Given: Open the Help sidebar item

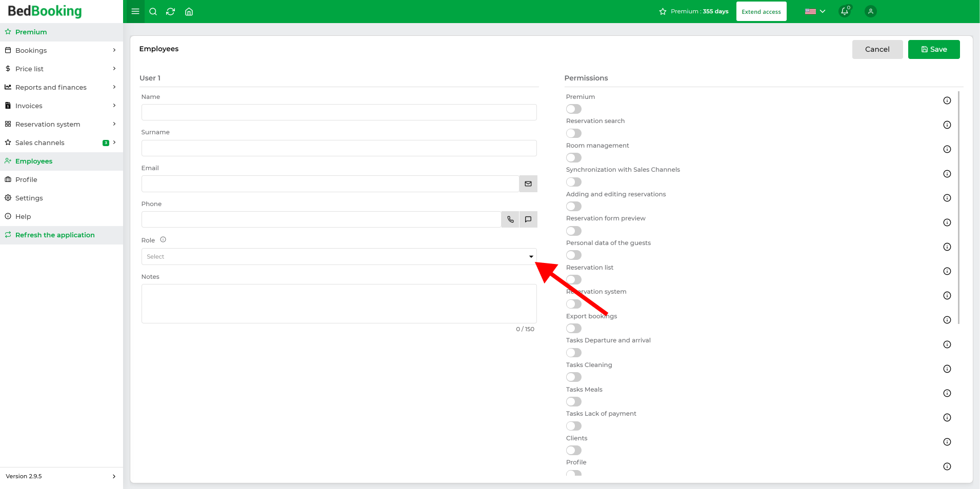Looking at the screenshot, I should [62, 216].
